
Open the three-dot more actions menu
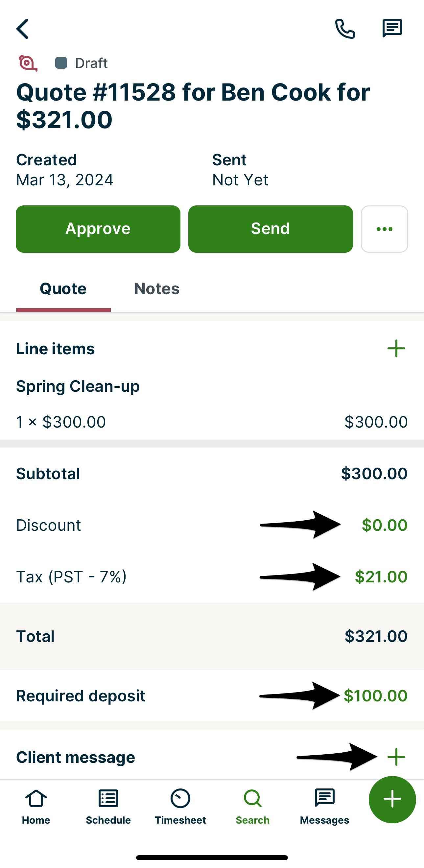click(x=384, y=229)
